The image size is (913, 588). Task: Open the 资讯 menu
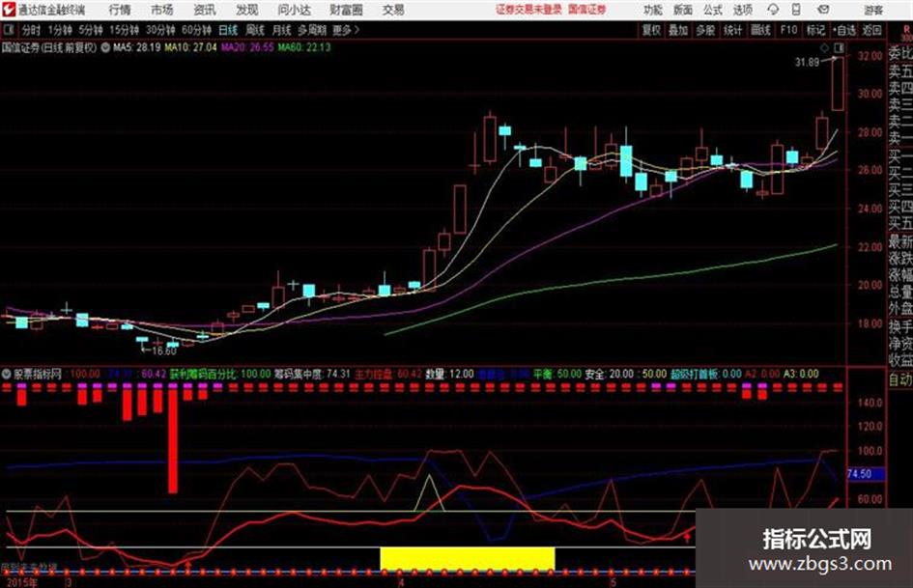pos(205,10)
